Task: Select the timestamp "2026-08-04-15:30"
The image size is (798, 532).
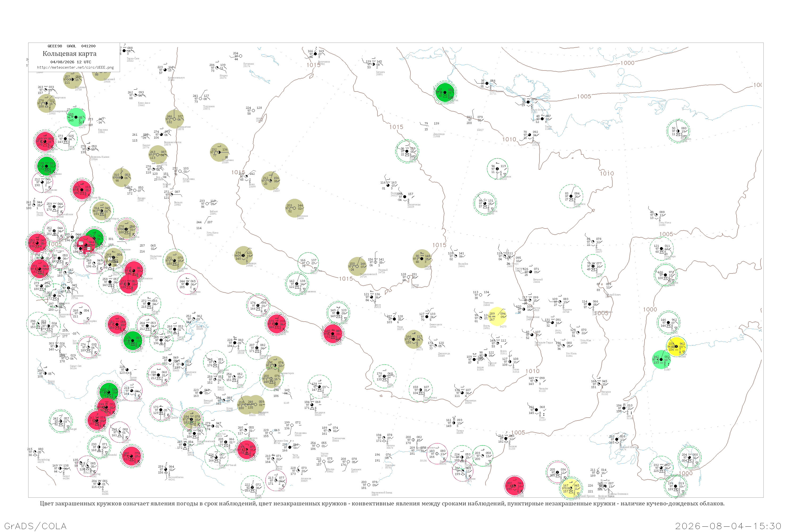Action: (728, 526)
